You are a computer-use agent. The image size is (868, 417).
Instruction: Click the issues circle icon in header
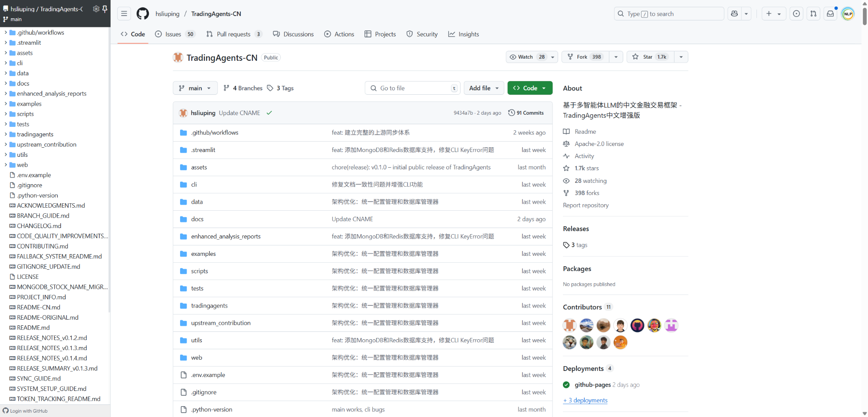tap(796, 14)
